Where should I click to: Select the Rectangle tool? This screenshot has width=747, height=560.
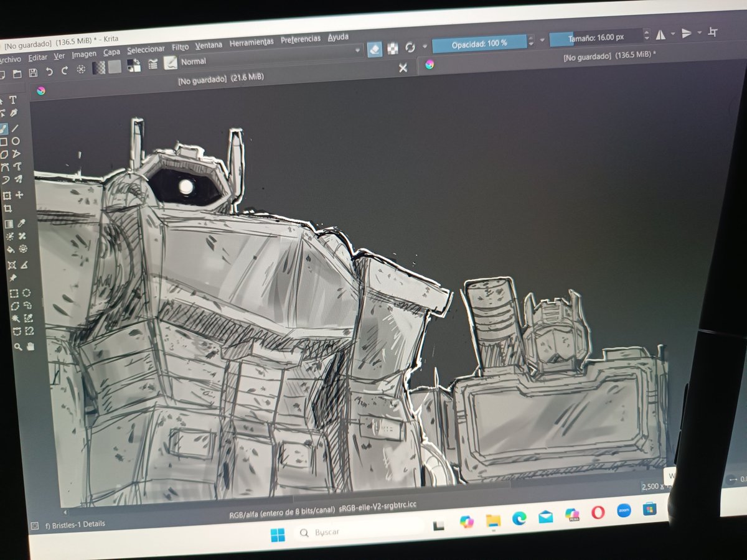pos(3,142)
